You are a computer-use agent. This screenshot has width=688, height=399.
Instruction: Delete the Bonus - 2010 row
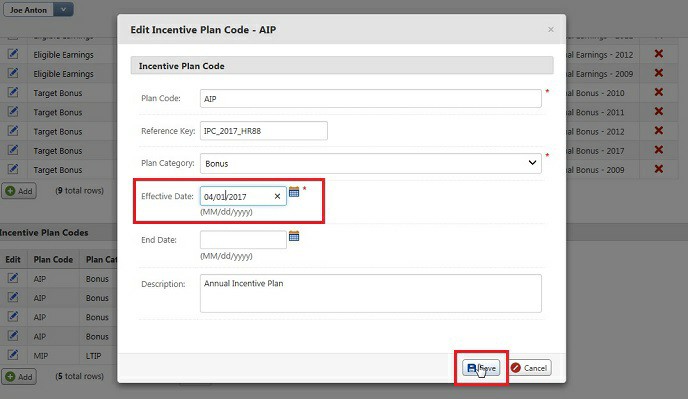point(659,92)
